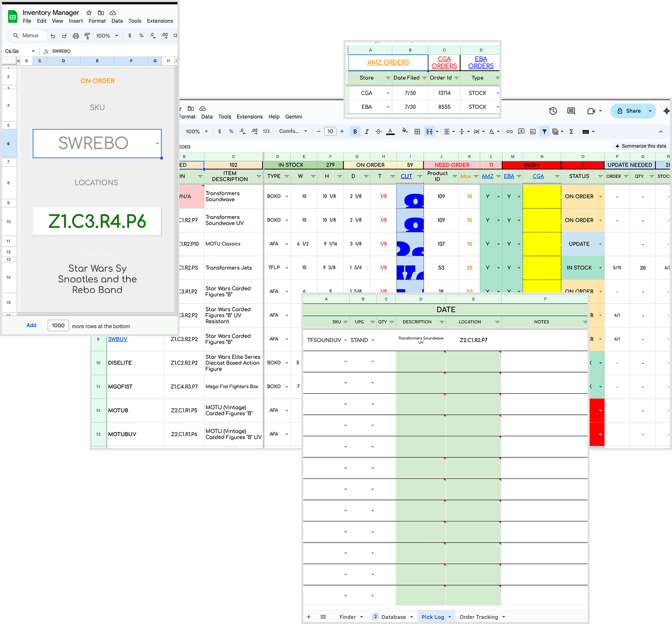Screen dimensions: 672x624
Task: Open the insert chart icon
Action: pos(532,131)
